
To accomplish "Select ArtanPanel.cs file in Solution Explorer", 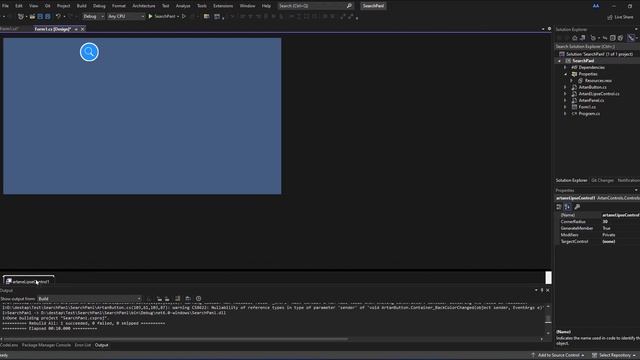I will (591, 100).
